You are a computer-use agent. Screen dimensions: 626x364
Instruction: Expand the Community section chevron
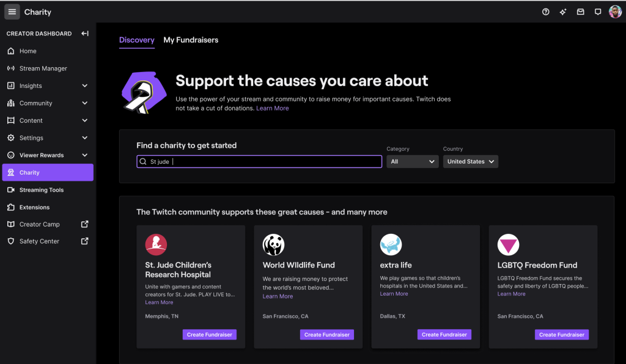84,103
